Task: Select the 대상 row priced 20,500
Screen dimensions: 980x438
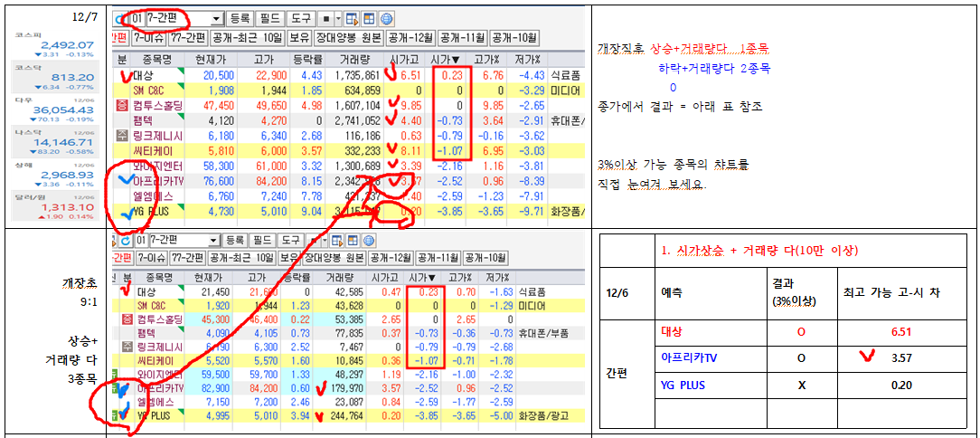Action: point(349,76)
